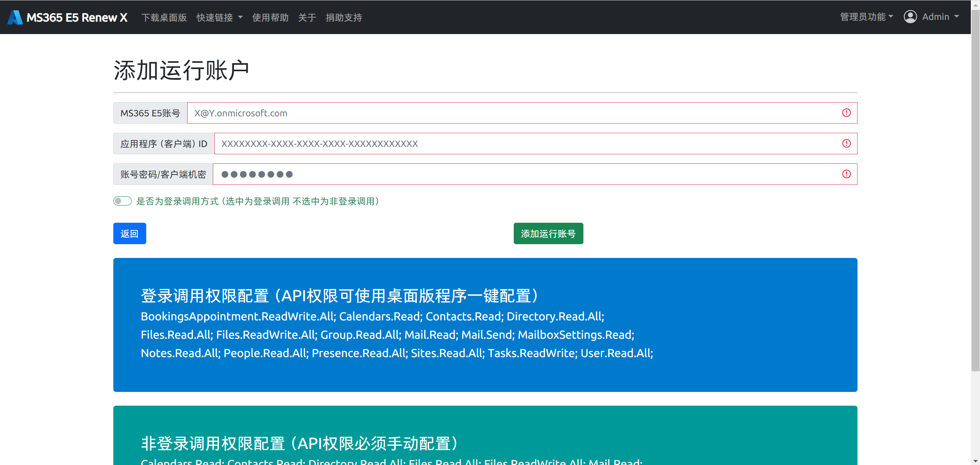Click the MS365 E5 Renew X logo icon
The height and width of the screenshot is (465, 980).
pyautogui.click(x=15, y=16)
